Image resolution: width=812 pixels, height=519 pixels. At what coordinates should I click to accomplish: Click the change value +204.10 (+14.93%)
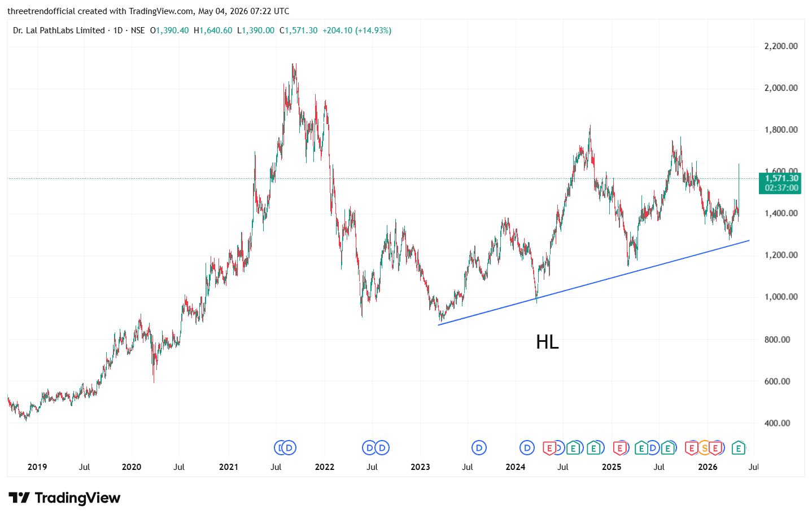[x=357, y=30]
